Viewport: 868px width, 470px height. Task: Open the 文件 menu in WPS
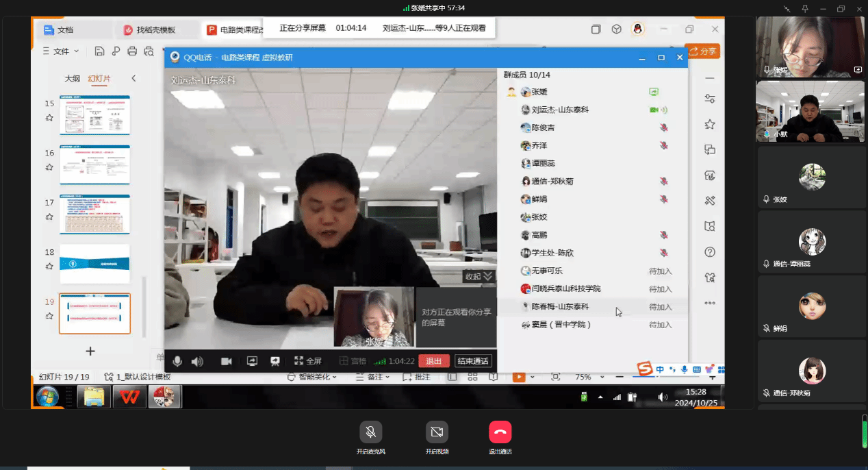tap(62, 51)
